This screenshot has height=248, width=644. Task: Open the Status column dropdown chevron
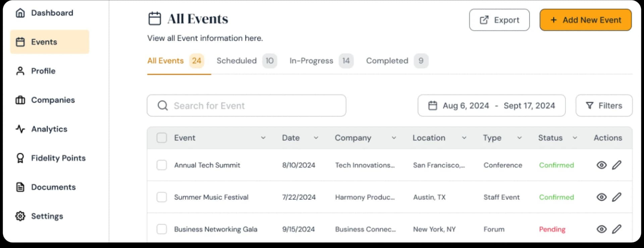click(x=575, y=138)
